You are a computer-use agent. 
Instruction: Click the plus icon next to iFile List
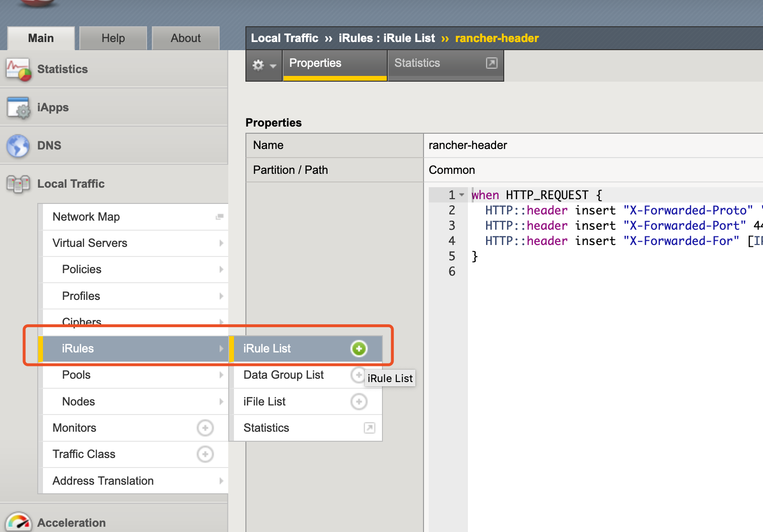tap(359, 402)
